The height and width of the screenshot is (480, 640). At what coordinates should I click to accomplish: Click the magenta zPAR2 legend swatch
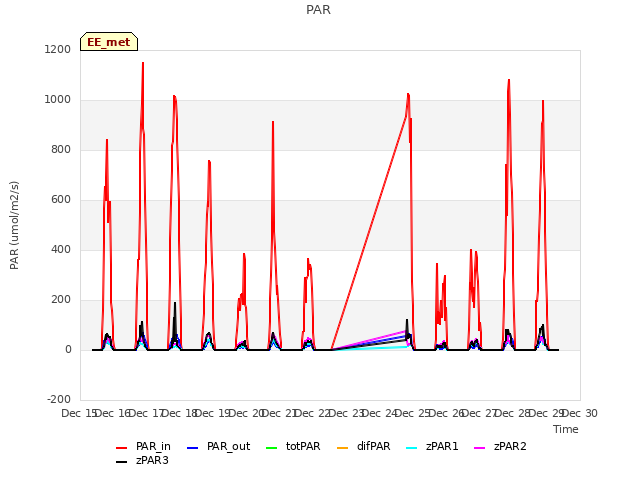(479, 448)
